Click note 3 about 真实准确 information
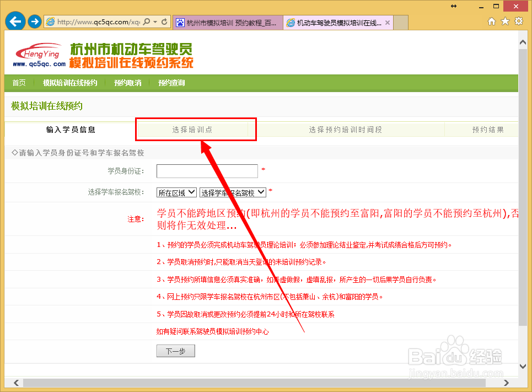 click(296, 280)
